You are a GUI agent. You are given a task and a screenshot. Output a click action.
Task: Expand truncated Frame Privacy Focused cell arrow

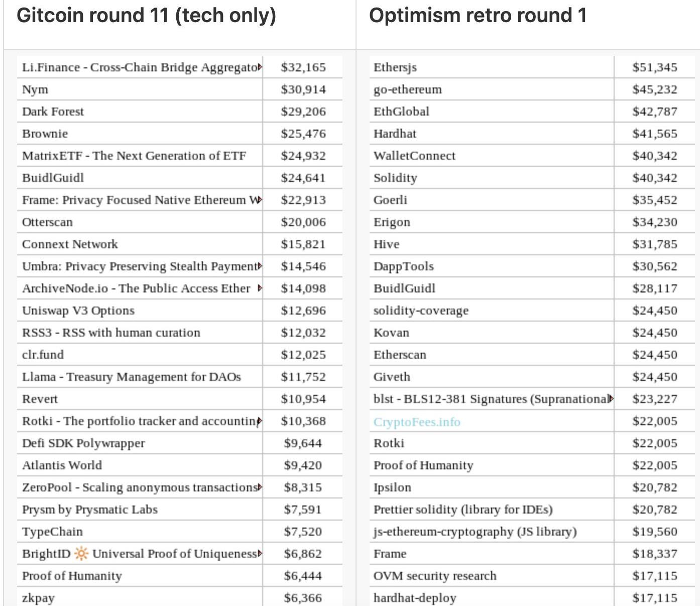[x=260, y=200]
